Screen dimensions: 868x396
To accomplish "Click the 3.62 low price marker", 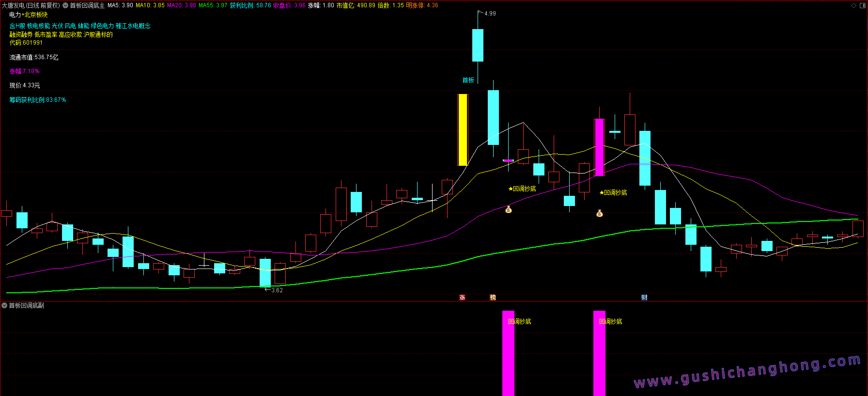I will (277, 290).
